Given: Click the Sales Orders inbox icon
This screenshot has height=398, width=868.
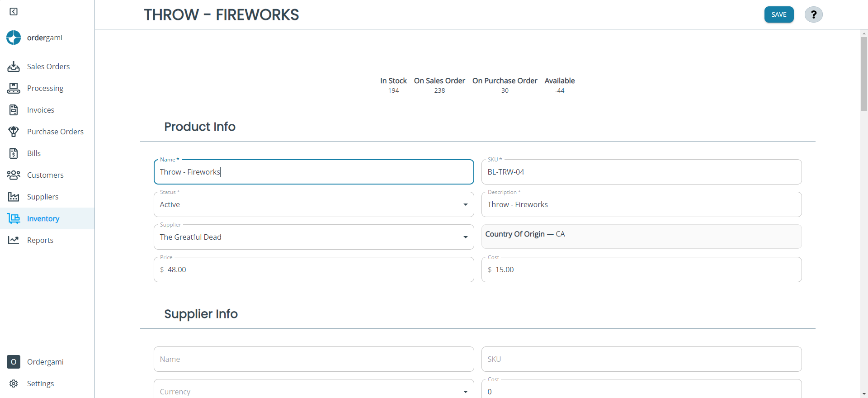Looking at the screenshot, I should (14, 66).
